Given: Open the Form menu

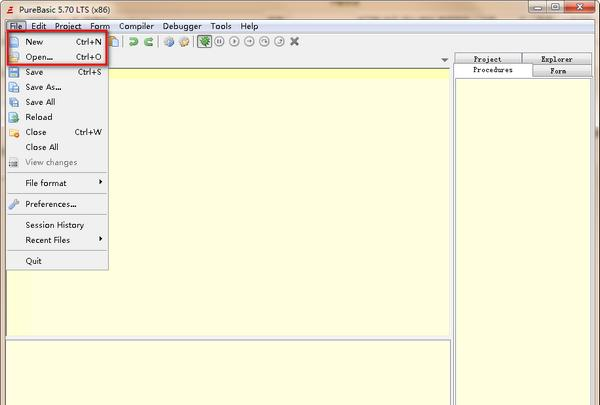Looking at the screenshot, I should 100,26.
